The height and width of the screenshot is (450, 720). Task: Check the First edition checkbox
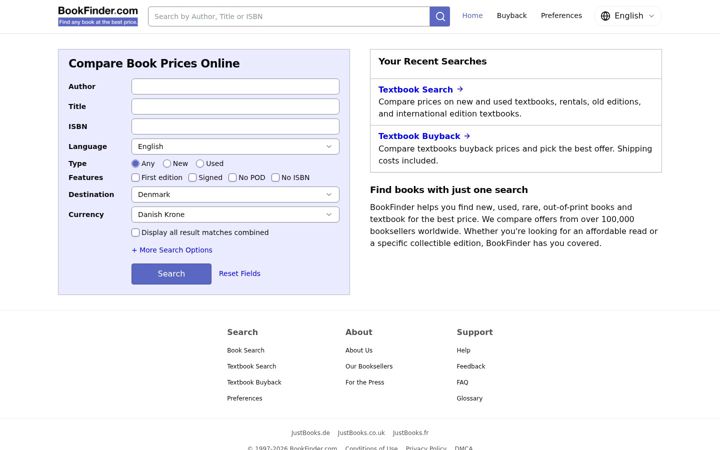(135, 177)
